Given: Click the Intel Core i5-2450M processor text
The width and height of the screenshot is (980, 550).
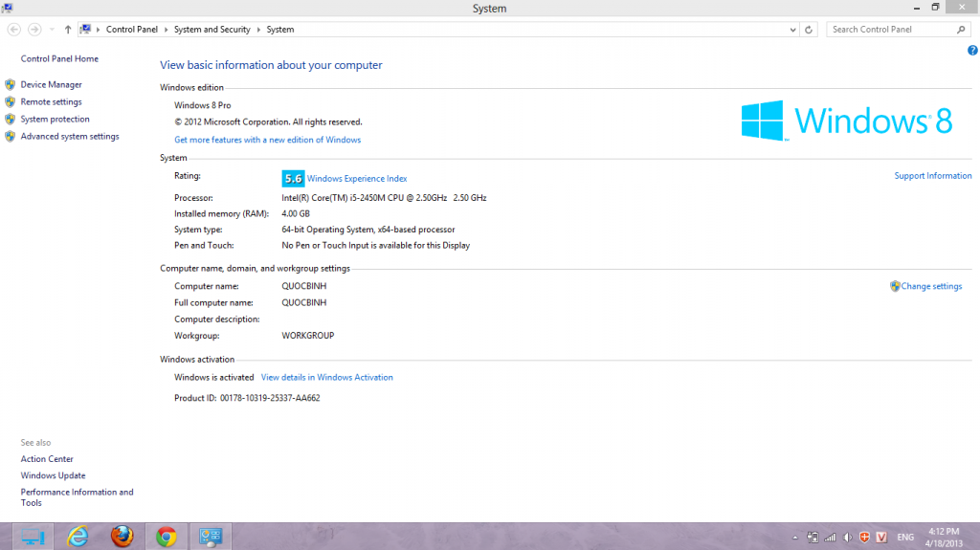Looking at the screenshot, I should tap(384, 198).
